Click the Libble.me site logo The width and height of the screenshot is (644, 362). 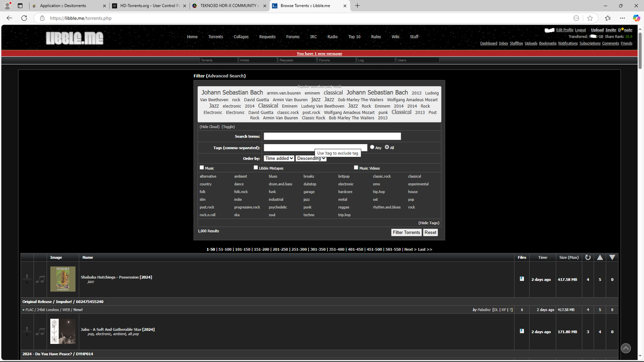coord(74,38)
